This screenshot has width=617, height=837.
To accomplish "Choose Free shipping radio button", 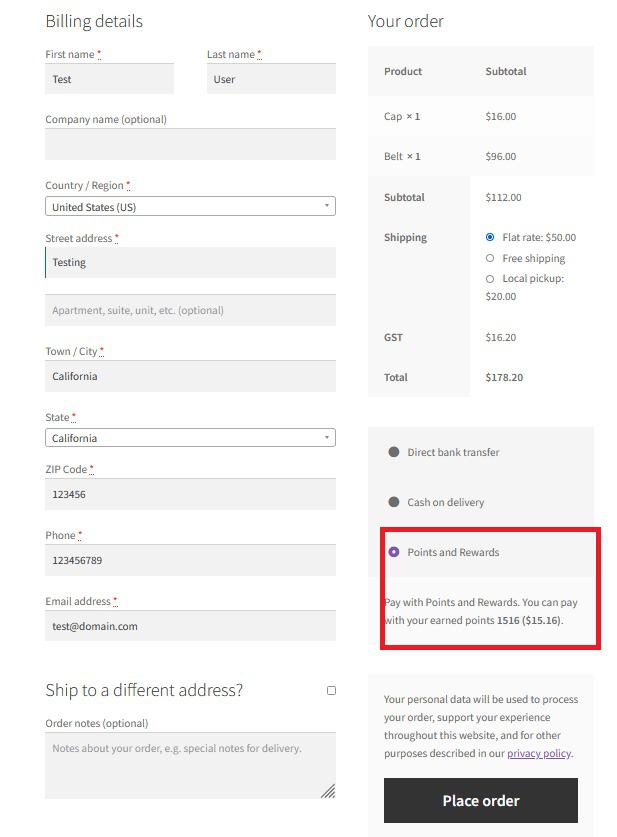I will [490, 258].
